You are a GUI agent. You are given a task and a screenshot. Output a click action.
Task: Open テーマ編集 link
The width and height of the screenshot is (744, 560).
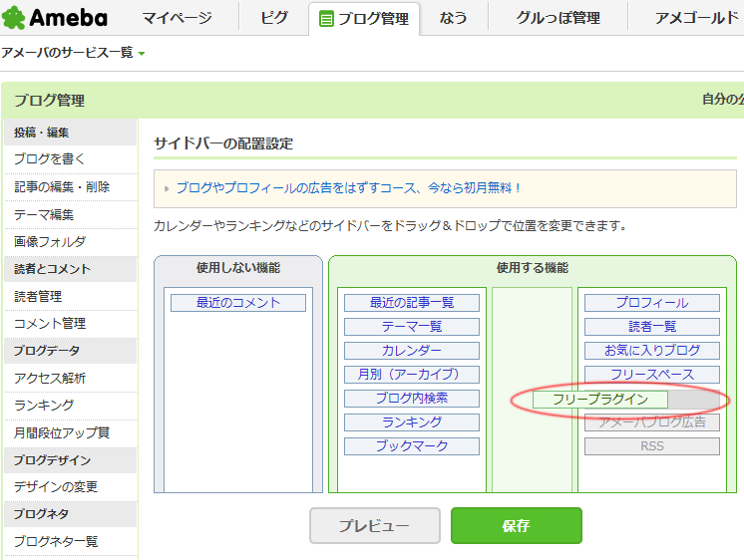pos(44,215)
